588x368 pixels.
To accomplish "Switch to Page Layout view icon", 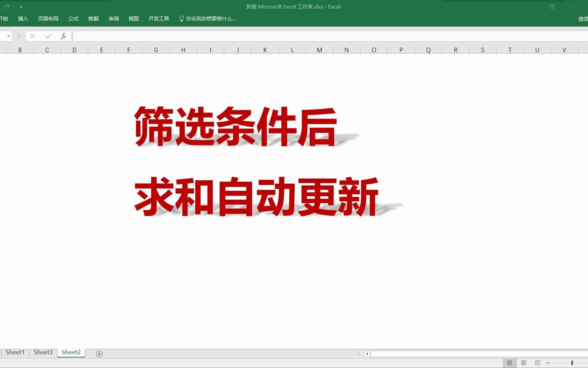I will coord(524,363).
